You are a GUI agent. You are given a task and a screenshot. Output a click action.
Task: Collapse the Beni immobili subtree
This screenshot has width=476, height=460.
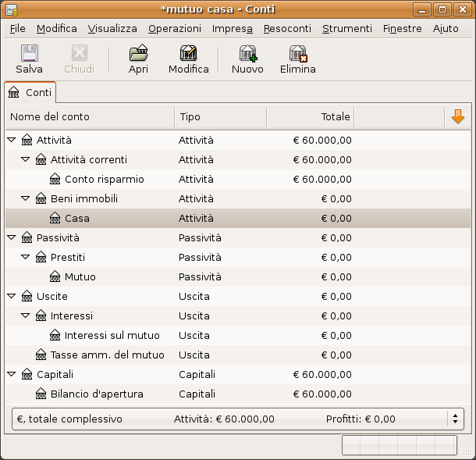click(x=26, y=199)
